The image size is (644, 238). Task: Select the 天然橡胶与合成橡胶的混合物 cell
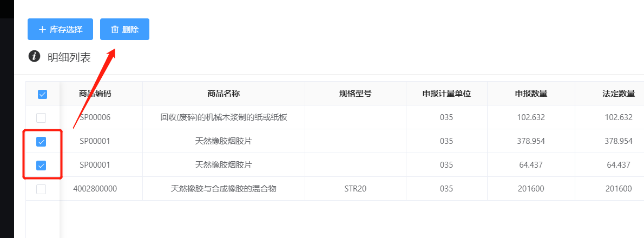point(224,189)
